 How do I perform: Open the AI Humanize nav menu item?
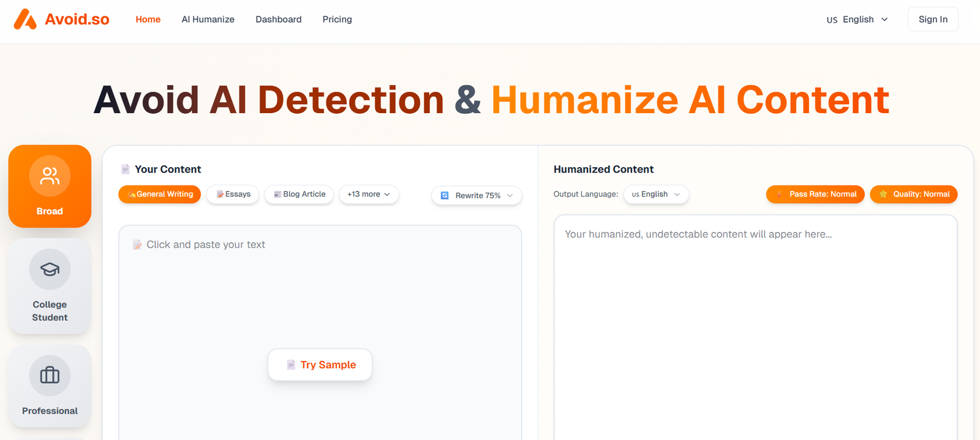coord(208,20)
